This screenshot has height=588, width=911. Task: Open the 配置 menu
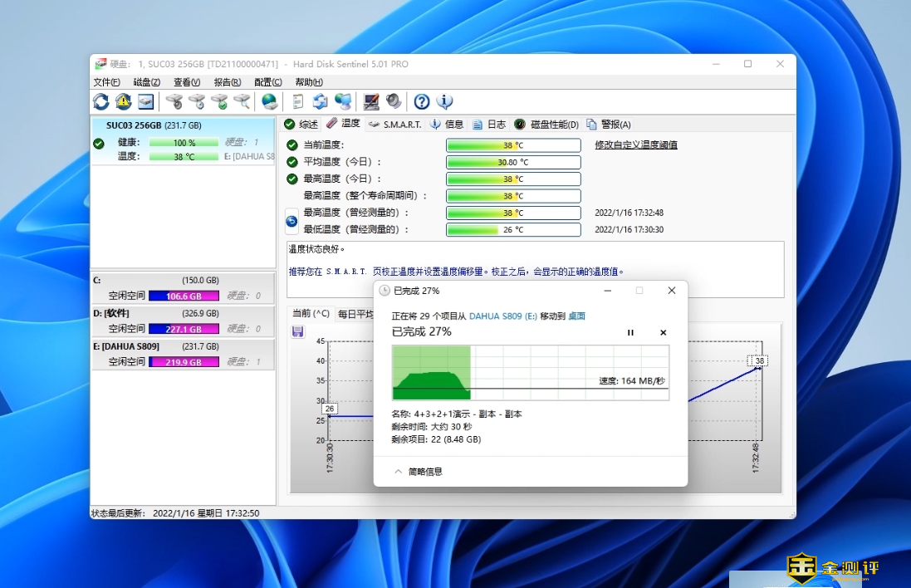(267, 82)
